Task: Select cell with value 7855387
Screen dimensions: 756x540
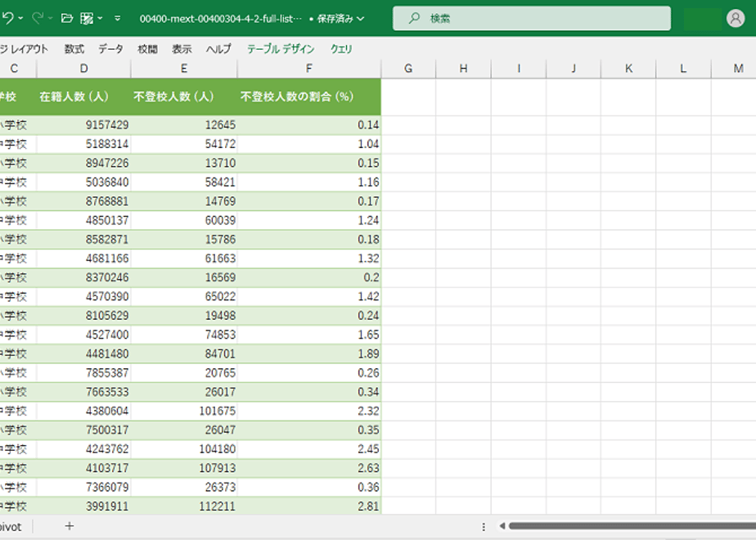Action: click(83, 373)
